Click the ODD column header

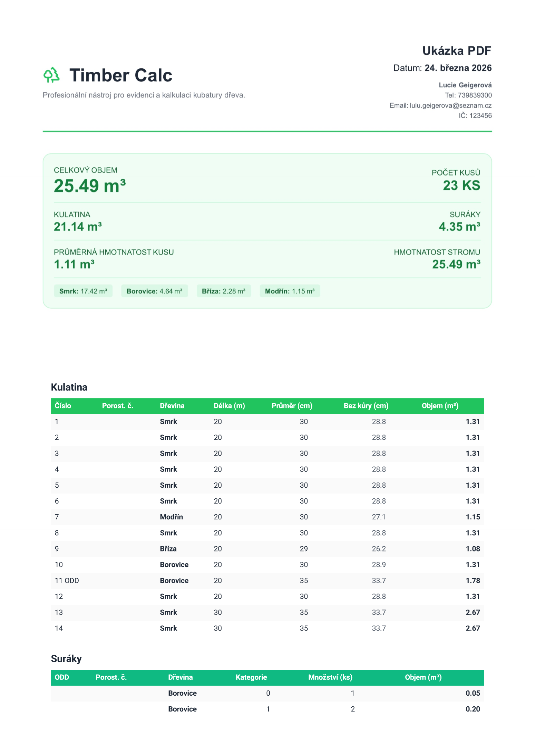click(62, 677)
